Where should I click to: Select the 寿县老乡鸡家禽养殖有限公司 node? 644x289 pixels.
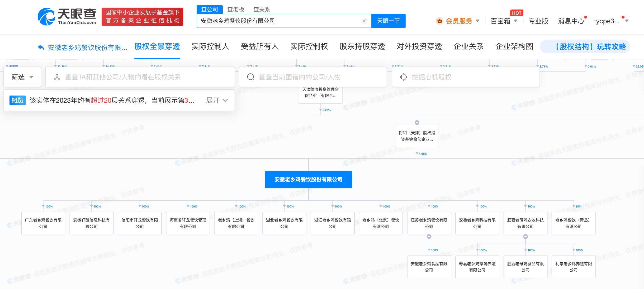[477, 267]
